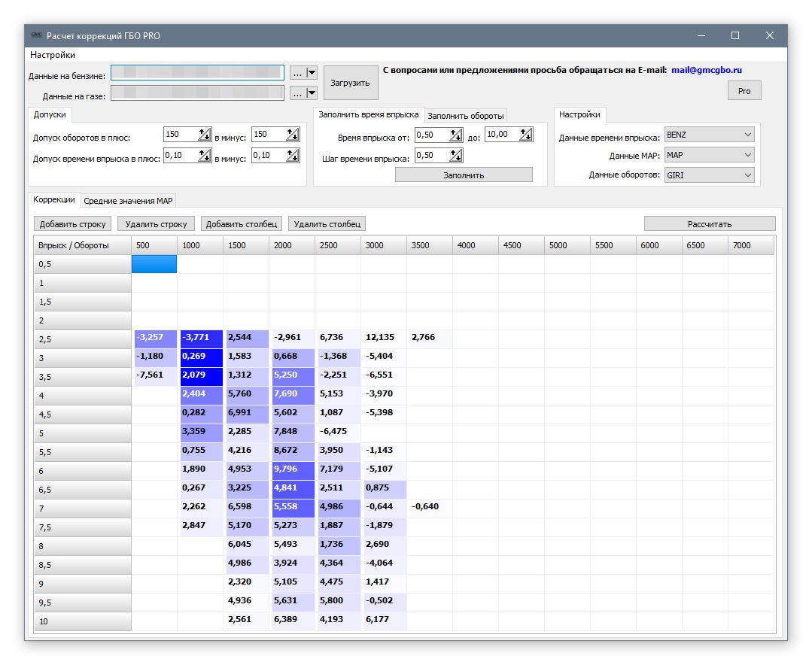Select cell with value 6,389

pyautogui.click(x=291, y=621)
